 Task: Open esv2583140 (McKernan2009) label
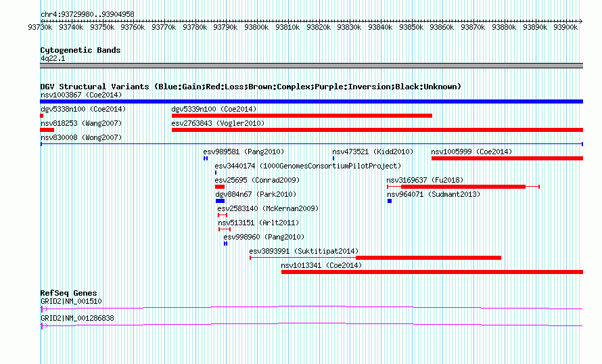pos(268,208)
